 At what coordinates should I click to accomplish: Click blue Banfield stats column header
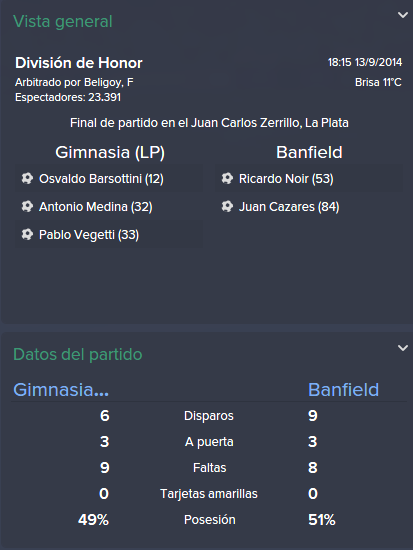344,390
